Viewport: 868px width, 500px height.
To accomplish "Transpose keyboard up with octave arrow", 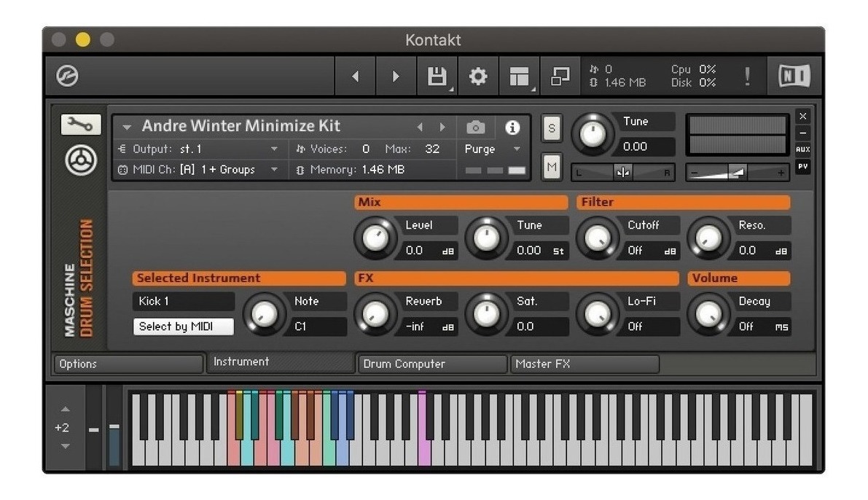I will [66, 409].
